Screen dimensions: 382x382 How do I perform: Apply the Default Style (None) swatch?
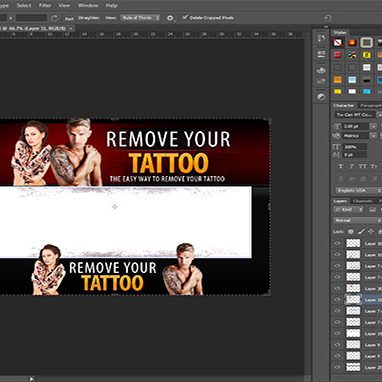coord(338,43)
